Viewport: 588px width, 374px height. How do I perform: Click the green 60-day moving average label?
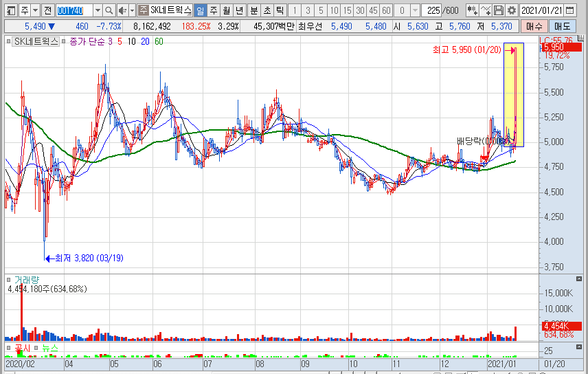click(x=159, y=41)
